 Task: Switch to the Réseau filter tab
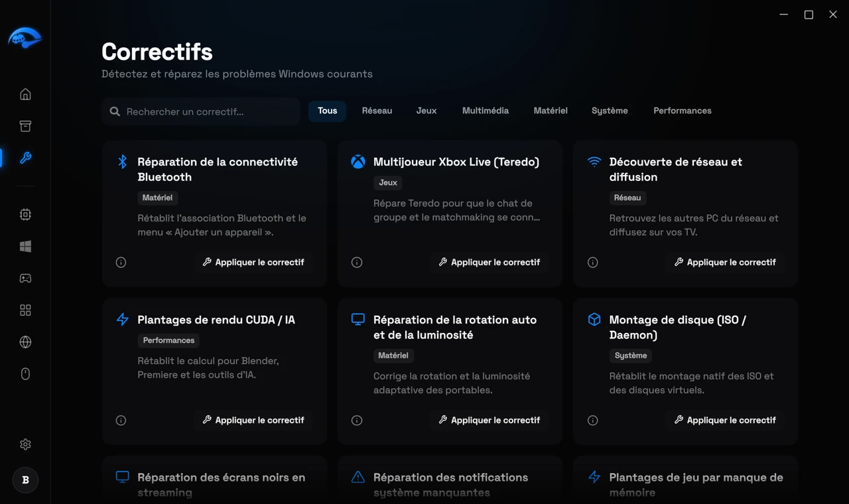point(377,111)
